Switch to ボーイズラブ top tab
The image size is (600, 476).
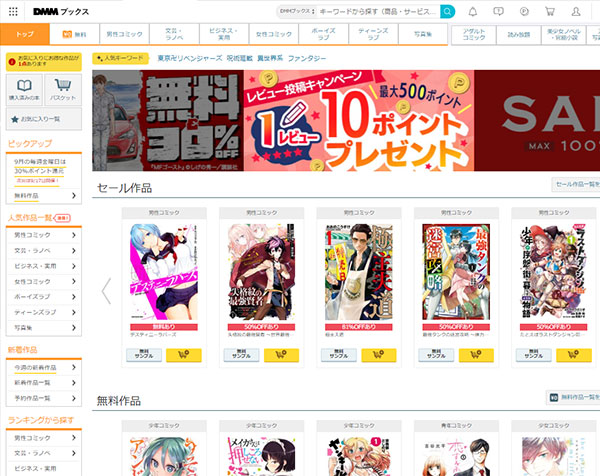[323, 34]
